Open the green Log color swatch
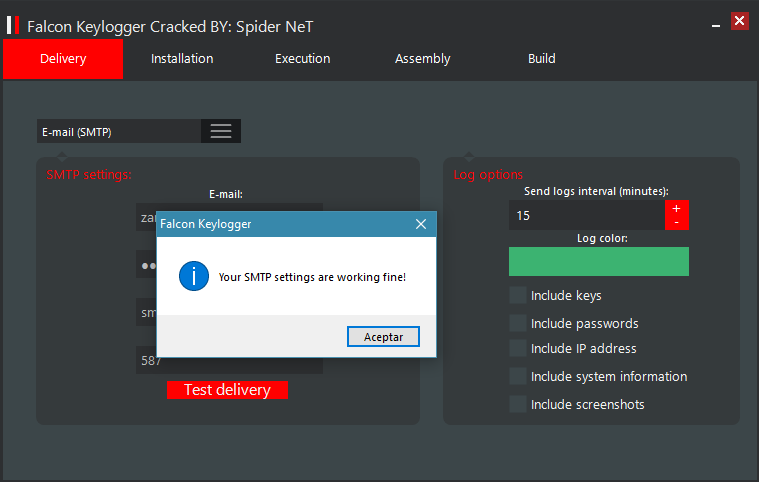 pos(599,261)
